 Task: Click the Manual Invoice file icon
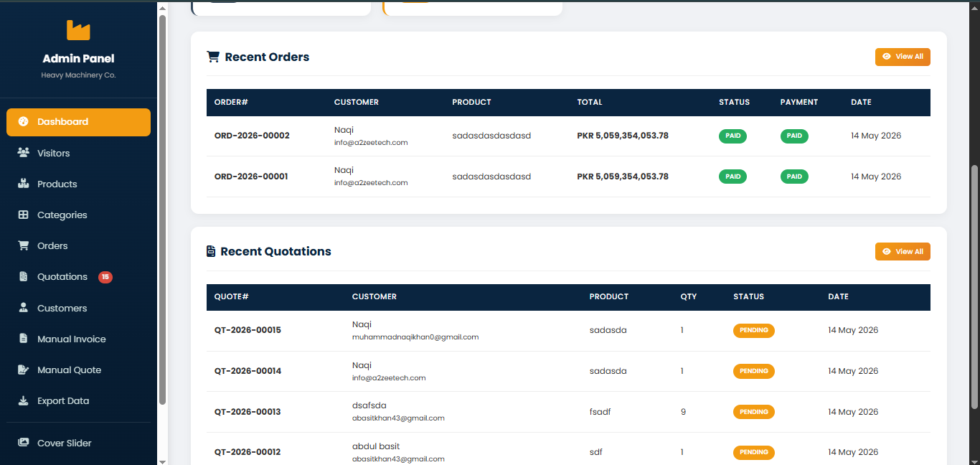pyautogui.click(x=23, y=339)
